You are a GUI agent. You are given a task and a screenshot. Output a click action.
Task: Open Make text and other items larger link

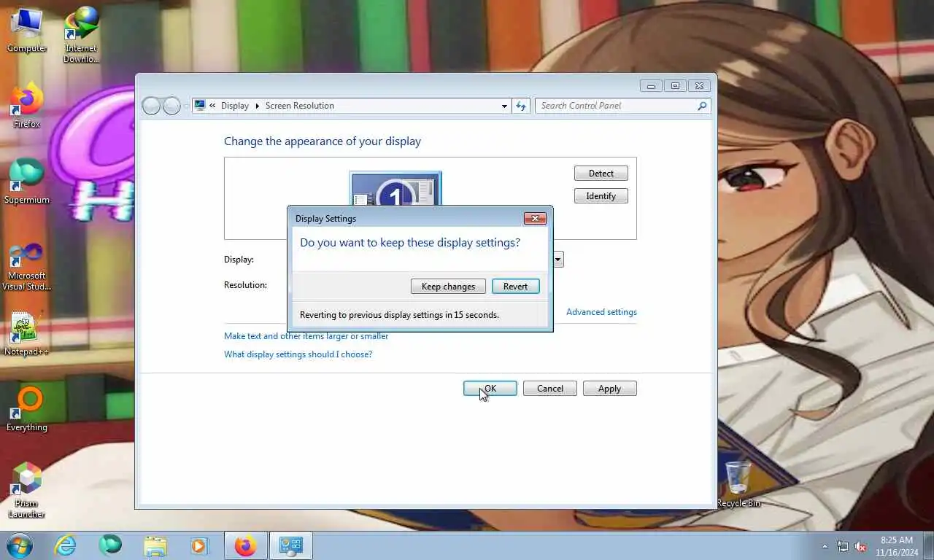(306, 336)
